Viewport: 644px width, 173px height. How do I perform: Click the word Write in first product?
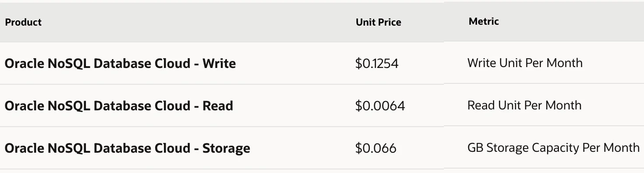click(219, 64)
